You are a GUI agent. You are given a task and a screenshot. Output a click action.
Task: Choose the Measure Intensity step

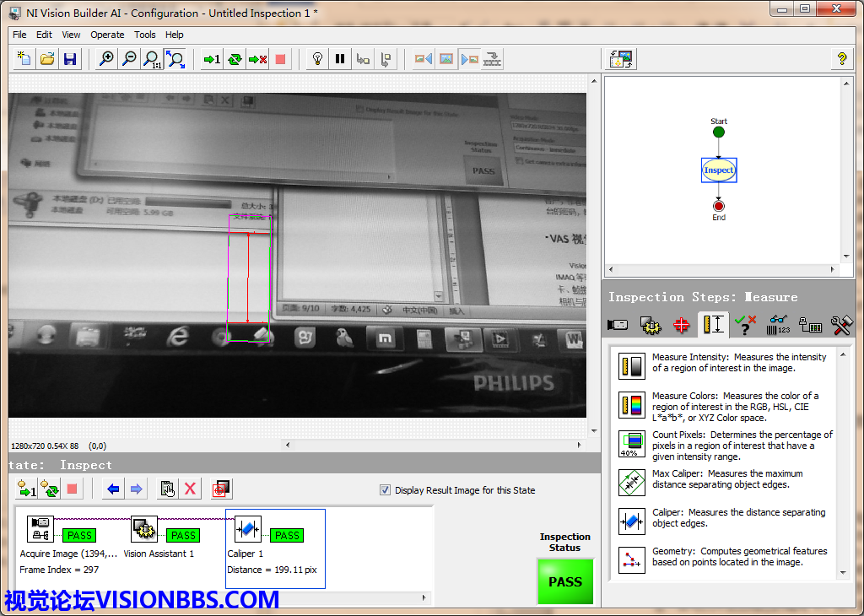[x=631, y=365]
